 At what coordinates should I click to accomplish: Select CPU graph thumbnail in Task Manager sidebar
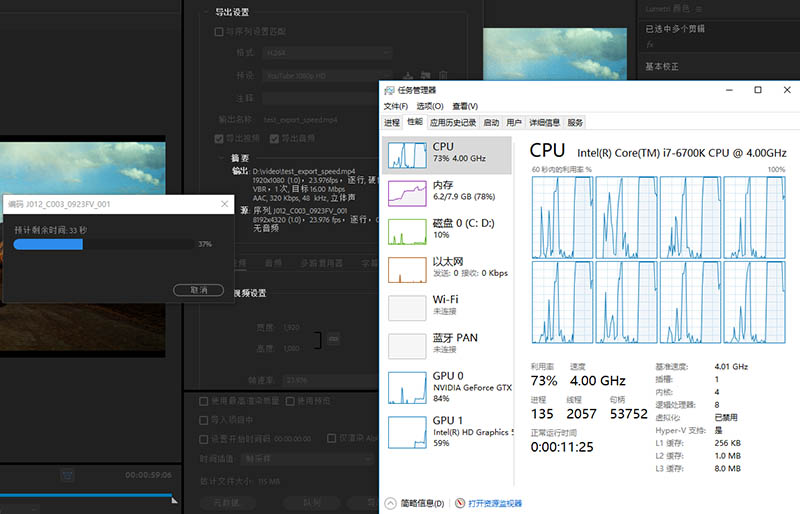pyautogui.click(x=407, y=155)
